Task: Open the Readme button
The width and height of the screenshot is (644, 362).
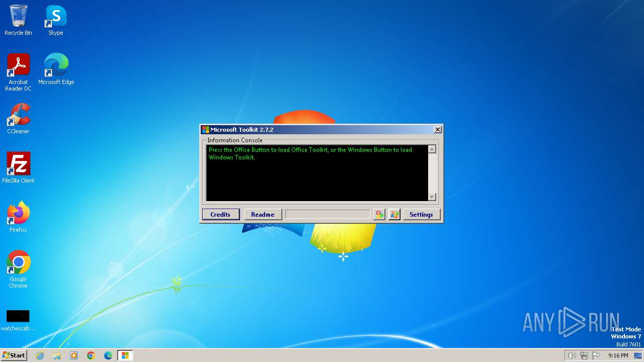Action: pyautogui.click(x=263, y=214)
